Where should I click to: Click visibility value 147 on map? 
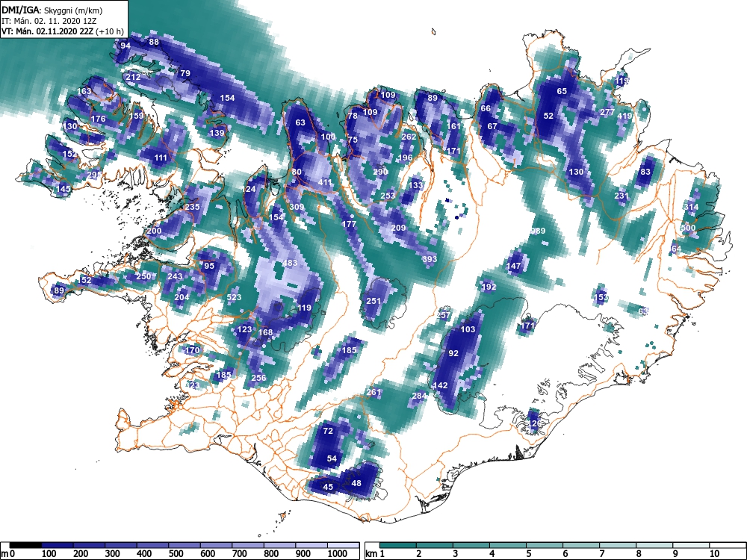(514, 267)
